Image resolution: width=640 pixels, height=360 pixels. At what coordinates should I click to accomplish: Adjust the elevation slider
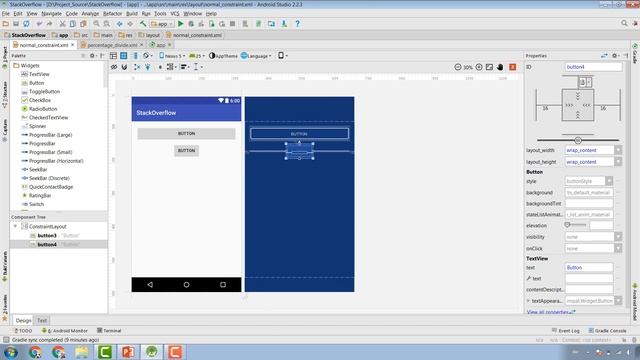[567, 225]
